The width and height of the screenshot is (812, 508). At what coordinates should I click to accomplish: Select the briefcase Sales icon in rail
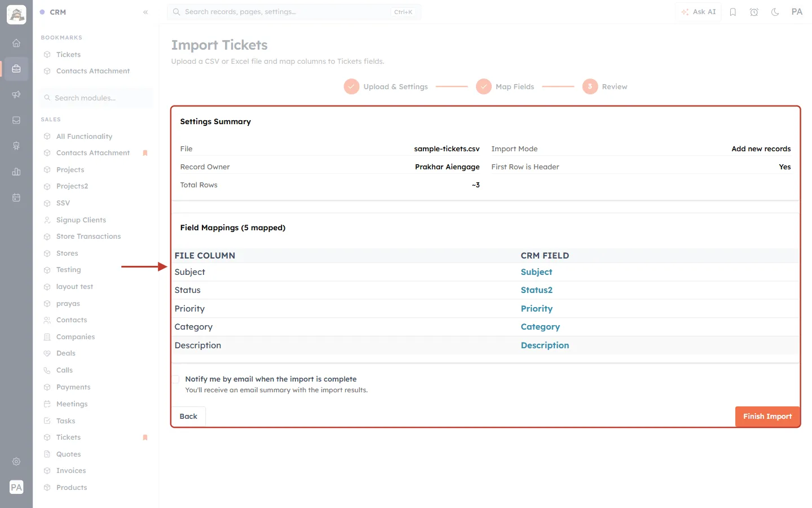(16, 69)
